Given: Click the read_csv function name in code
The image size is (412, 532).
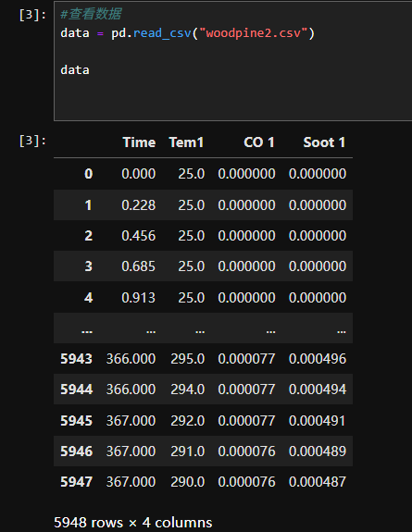Looking at the screenshot, I should coord(162,33).
